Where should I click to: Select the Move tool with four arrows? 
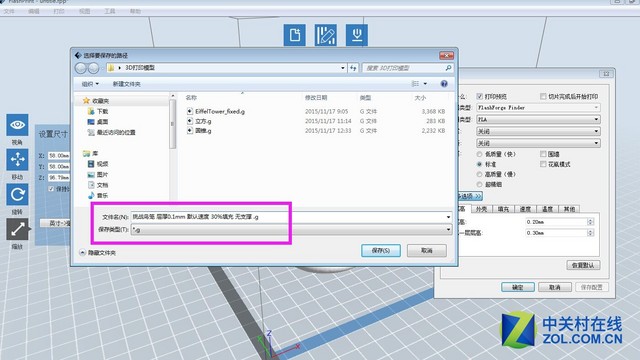pyautogui.click(x=17, y=160)
